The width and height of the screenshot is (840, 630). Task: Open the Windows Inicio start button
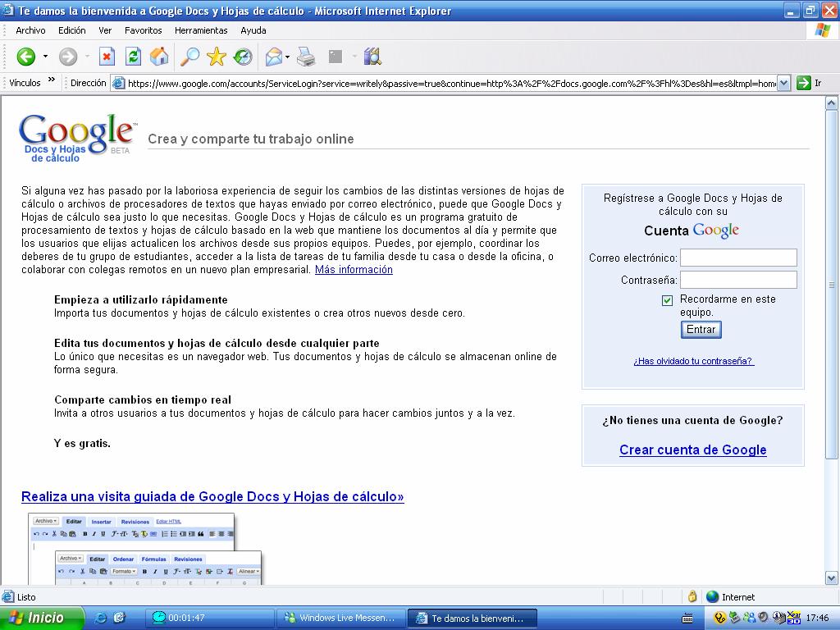(41, 618)
